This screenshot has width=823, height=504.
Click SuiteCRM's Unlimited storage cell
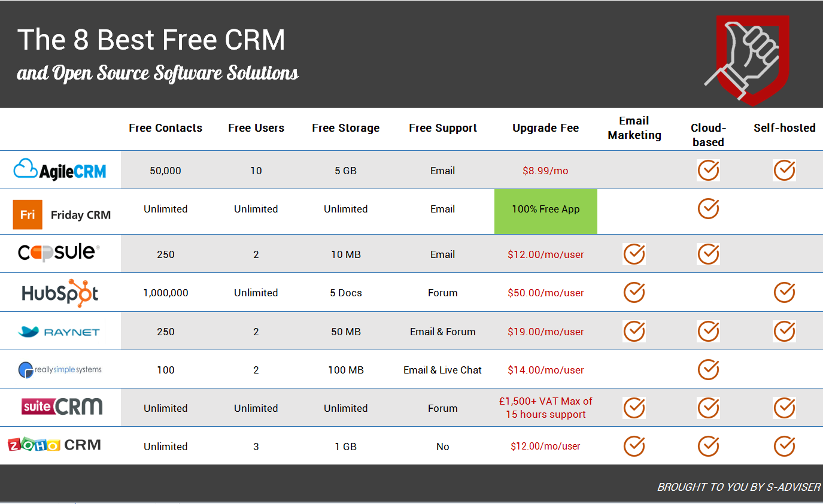pos(346,408)
